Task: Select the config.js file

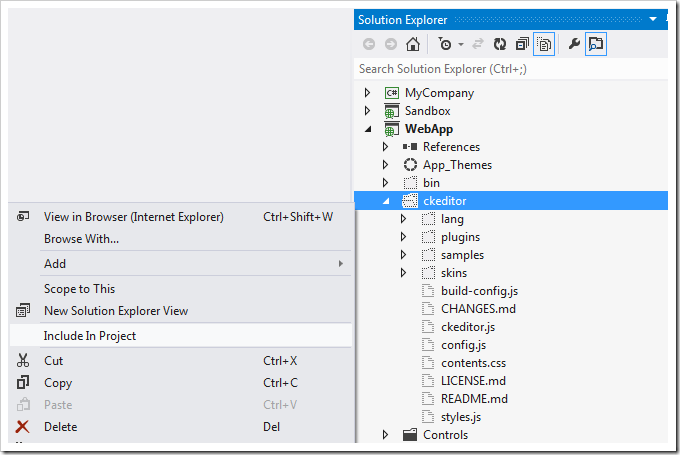Action: 464,345
